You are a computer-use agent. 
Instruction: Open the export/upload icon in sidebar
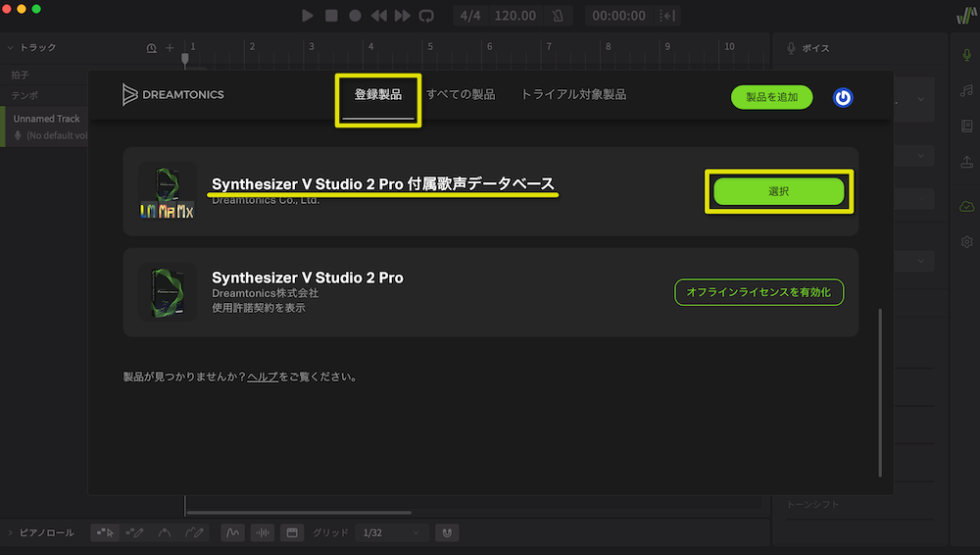tap(966, 162)
